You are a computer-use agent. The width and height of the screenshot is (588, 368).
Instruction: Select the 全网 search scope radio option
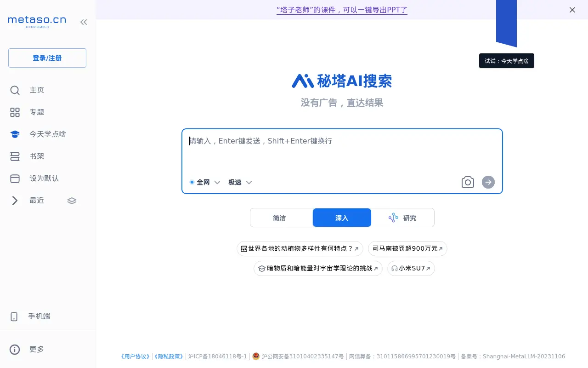(x=192, y=182)
